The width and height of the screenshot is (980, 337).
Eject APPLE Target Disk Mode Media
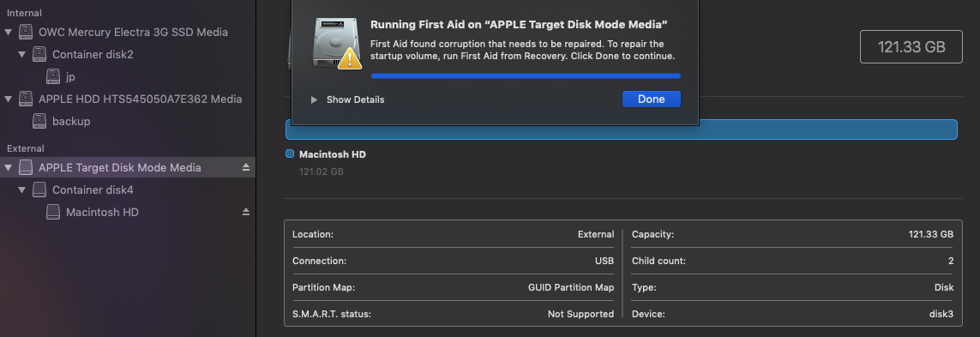coord(245,167)
